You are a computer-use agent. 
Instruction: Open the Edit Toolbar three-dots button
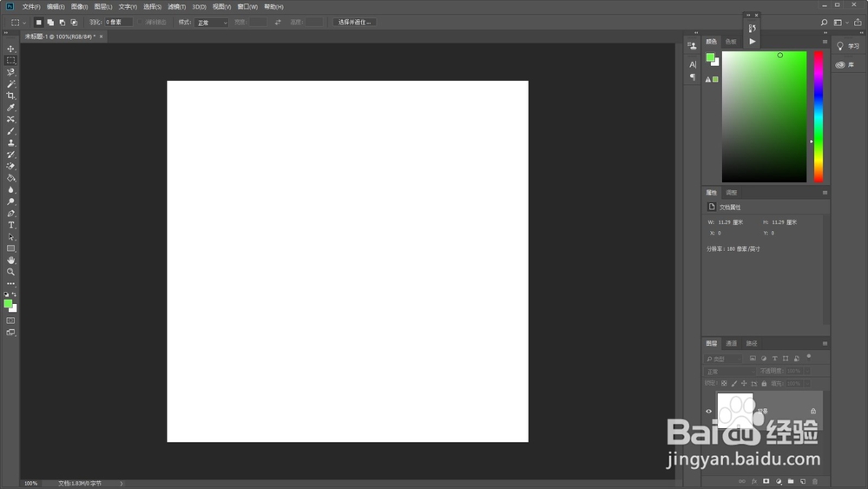[10, 283]
